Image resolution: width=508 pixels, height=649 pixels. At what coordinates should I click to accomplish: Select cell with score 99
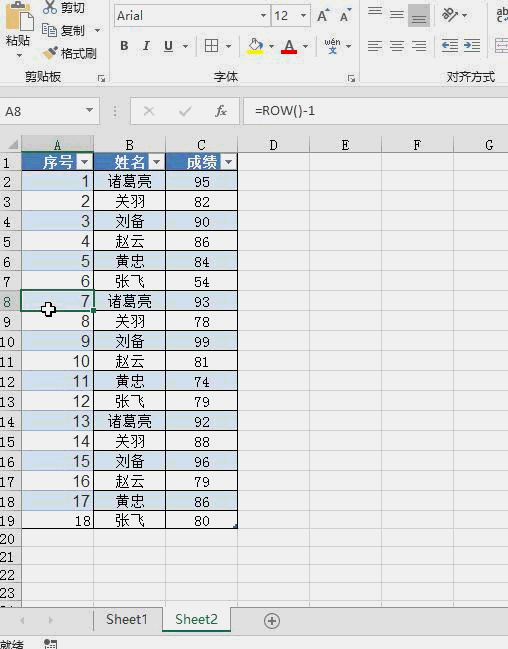[202, 341]
